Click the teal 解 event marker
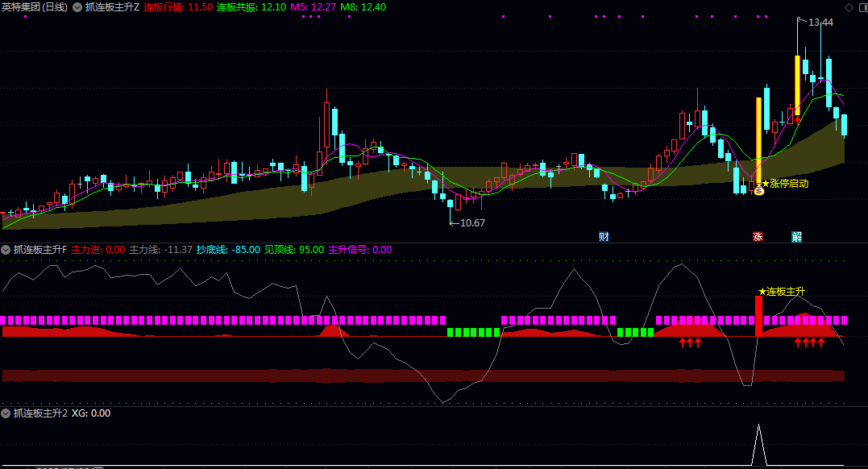Screen dimensions: 868x469 click(x=796, y=237)
